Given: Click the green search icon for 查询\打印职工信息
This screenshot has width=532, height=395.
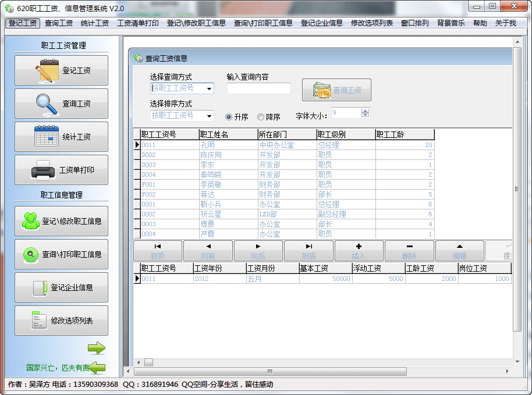Looking at the screenshot, I should point(30,254).
